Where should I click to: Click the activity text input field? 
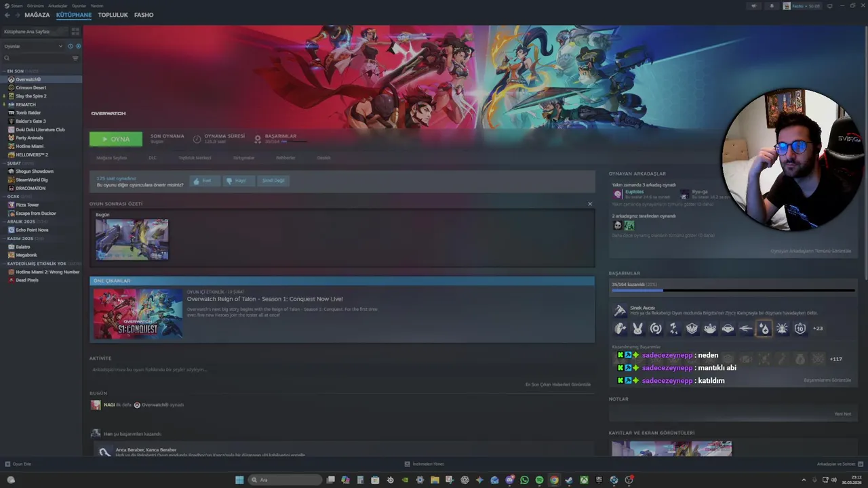342,370
